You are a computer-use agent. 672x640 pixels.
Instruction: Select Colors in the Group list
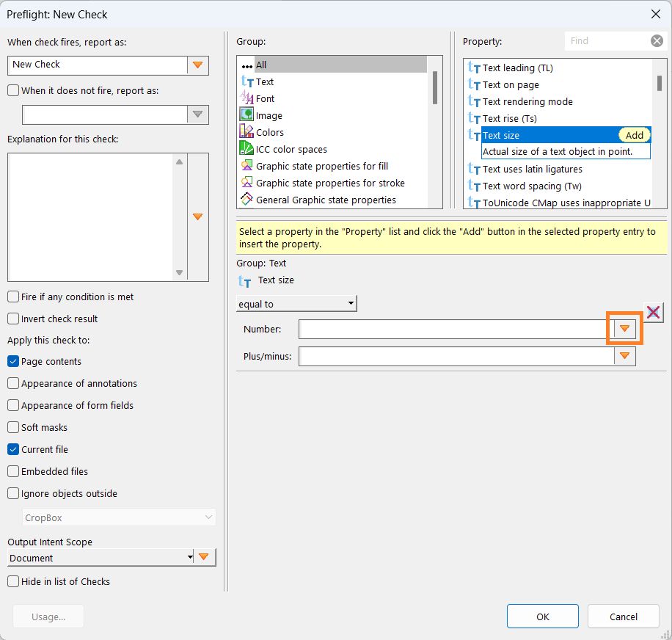[x=332, y=132]
